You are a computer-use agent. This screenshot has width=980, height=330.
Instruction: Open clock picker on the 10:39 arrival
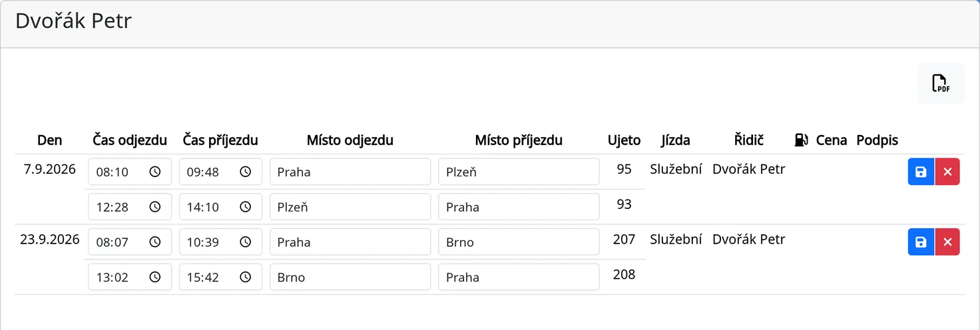point(245,242)
